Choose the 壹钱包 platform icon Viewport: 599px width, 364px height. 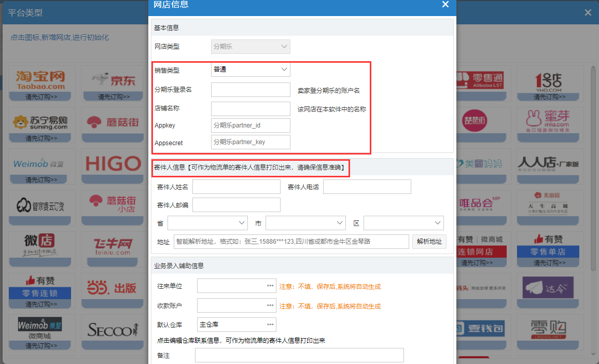[480, 328]
